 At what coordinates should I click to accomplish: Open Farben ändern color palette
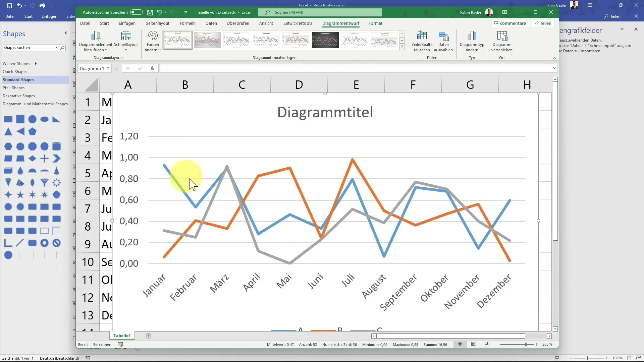pyautogui.click(x=153, y=41)
